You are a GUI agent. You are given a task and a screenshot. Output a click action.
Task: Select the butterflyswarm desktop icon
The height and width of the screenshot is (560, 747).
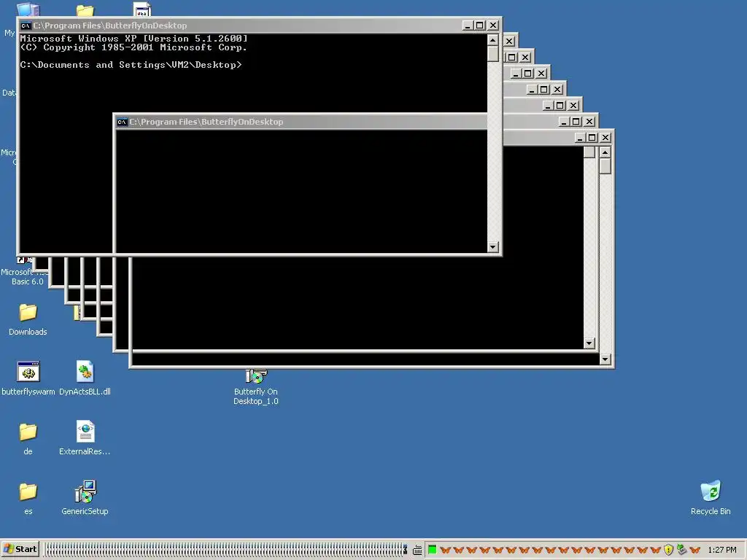28,371
